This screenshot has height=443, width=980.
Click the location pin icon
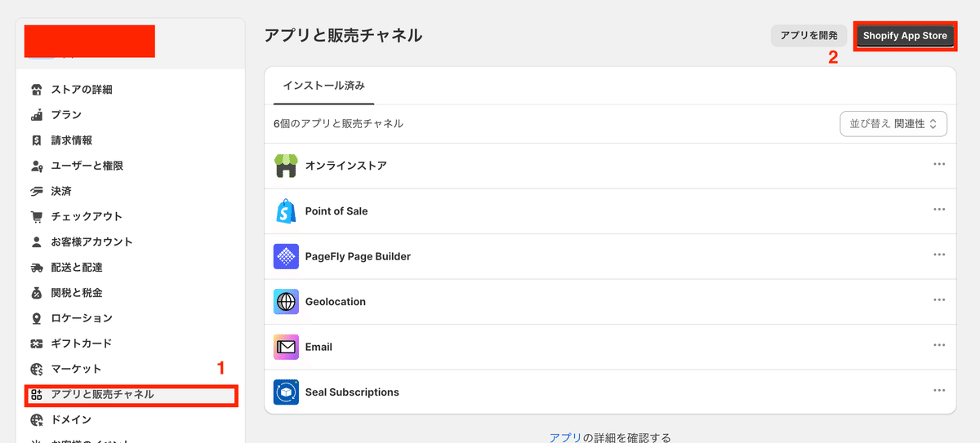click(x=36, y=318)
